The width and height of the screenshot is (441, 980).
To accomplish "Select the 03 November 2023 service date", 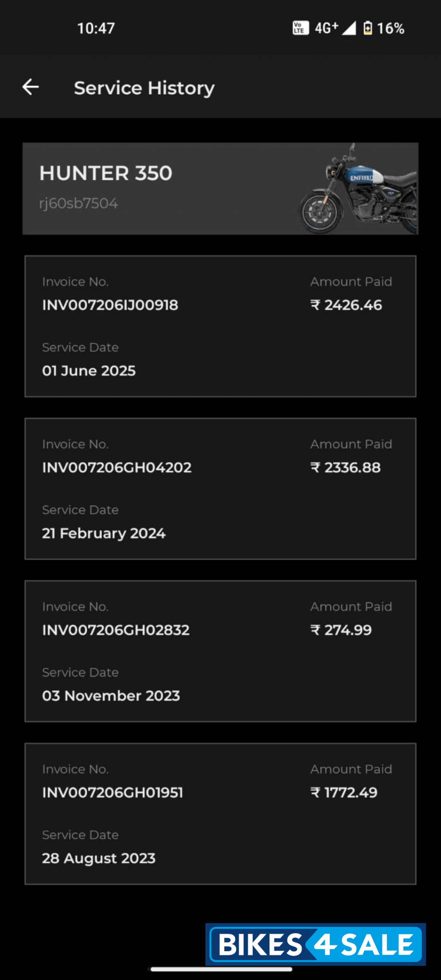I will point(111,696).
